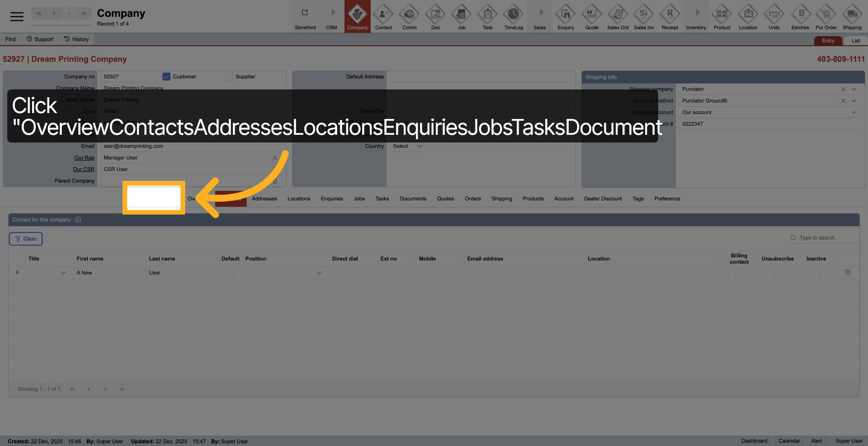Viewport: 868px width, 446px height.
Task: Uncheck the Customer checkbox
Action: pos(166,76)
